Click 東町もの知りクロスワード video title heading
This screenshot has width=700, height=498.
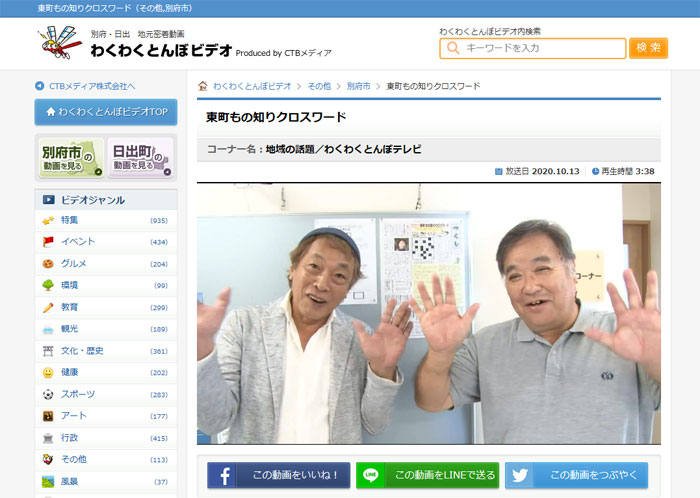point(276,117)
